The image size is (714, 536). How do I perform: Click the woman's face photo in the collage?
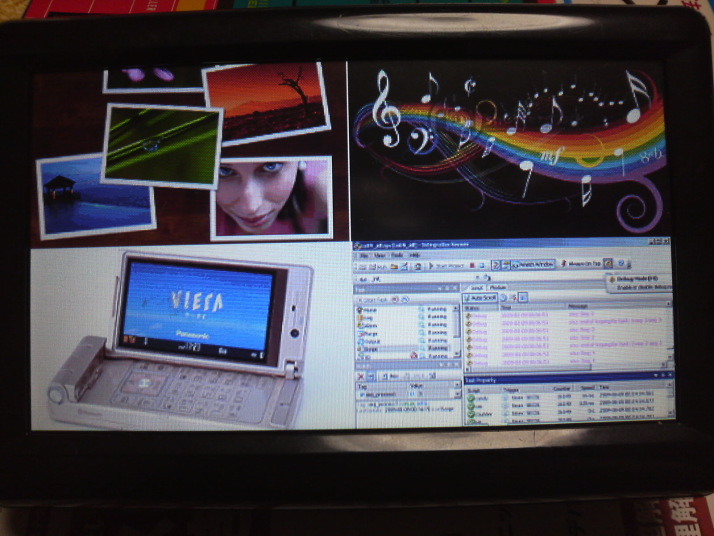(x=272, y=198)
